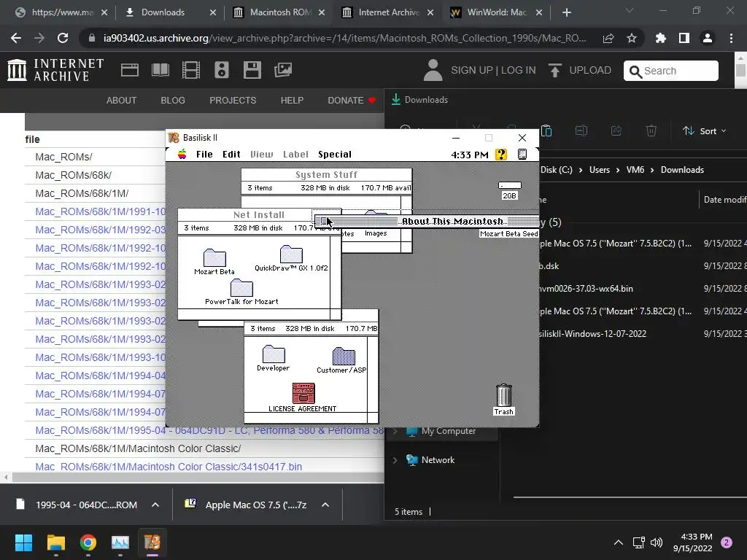Screen dimensions: 747x560
Task: Click the browser back arrow
Action: point(16,38)
